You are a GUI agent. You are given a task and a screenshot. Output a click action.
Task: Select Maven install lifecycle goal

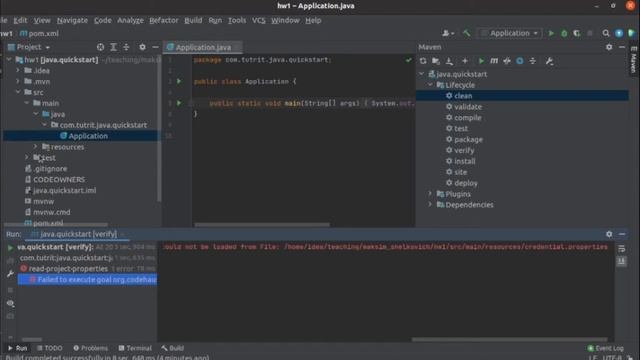pos(465,161)
